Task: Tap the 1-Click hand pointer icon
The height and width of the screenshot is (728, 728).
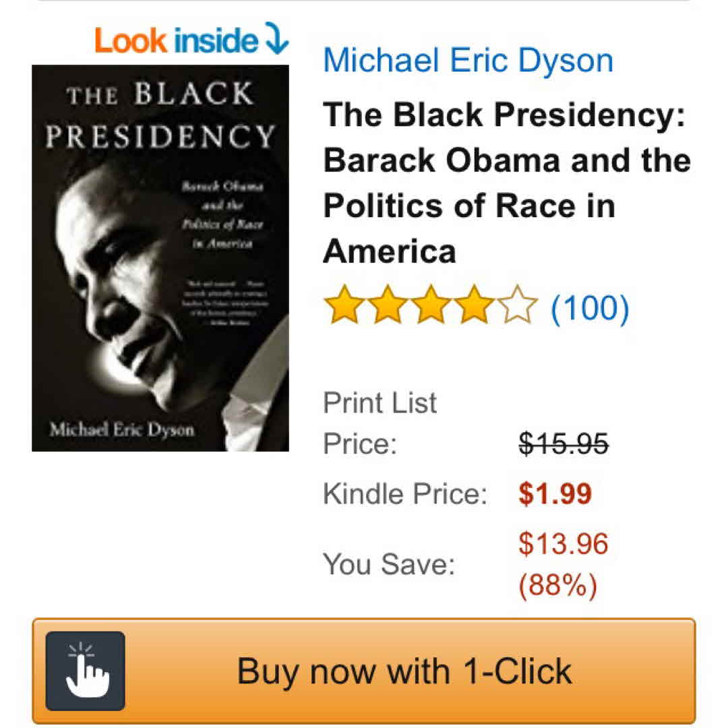Action: tap(86, 671)
